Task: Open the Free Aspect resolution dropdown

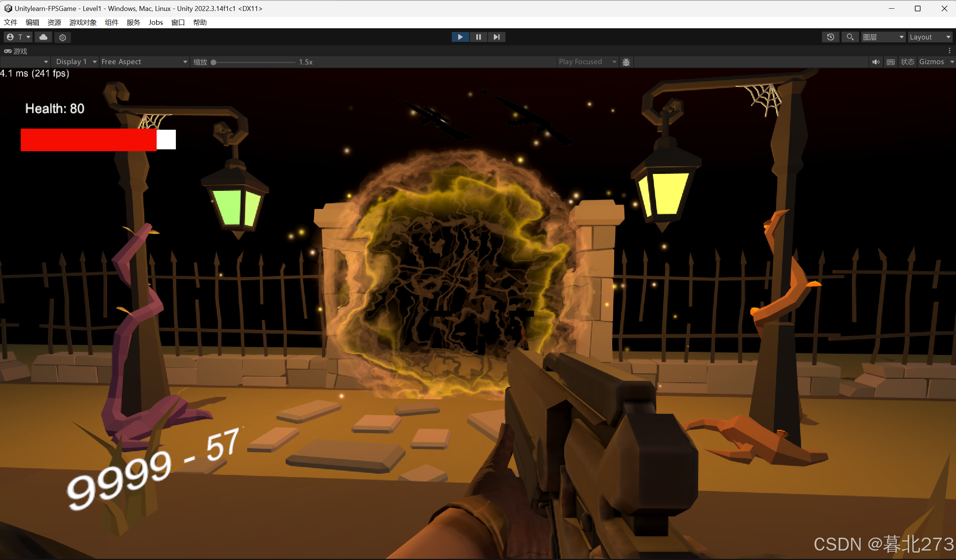Action: [144, 62]
